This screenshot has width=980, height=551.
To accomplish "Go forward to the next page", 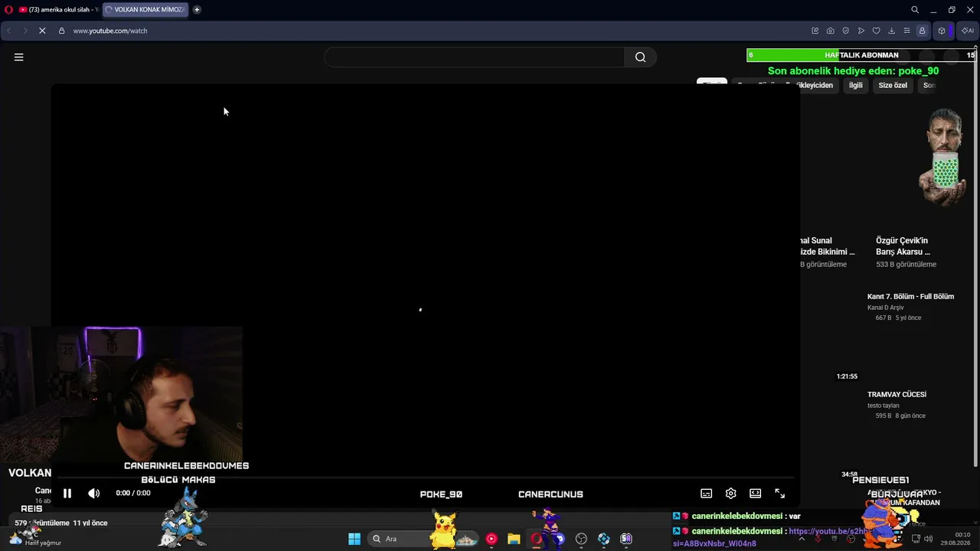I will point(24,31).
